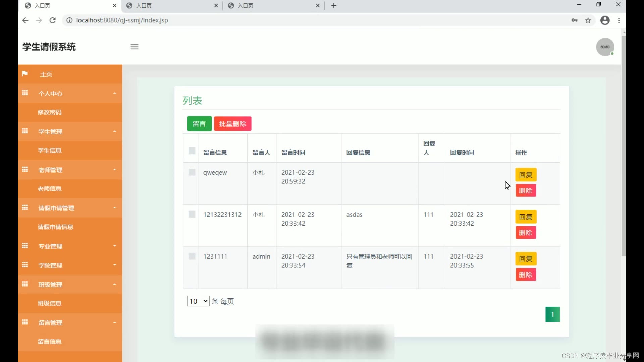Bookmark this page with star icon

[588, 20]
